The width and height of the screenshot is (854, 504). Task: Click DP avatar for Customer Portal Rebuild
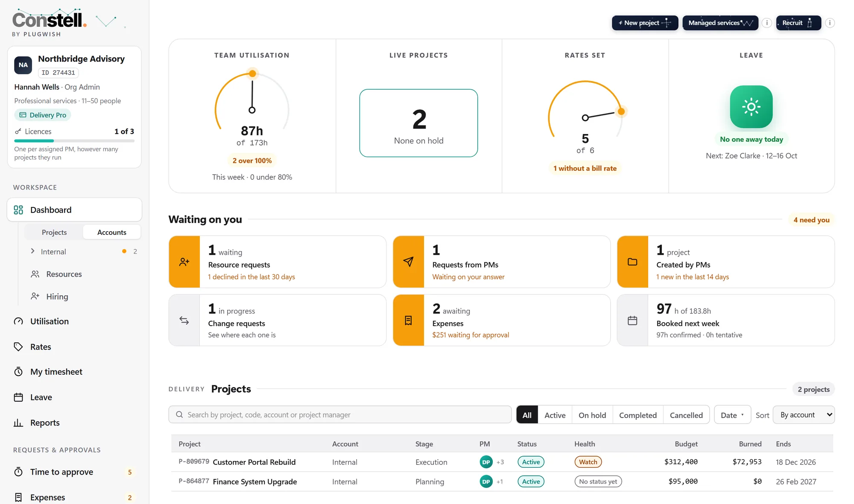click(486, 462)
